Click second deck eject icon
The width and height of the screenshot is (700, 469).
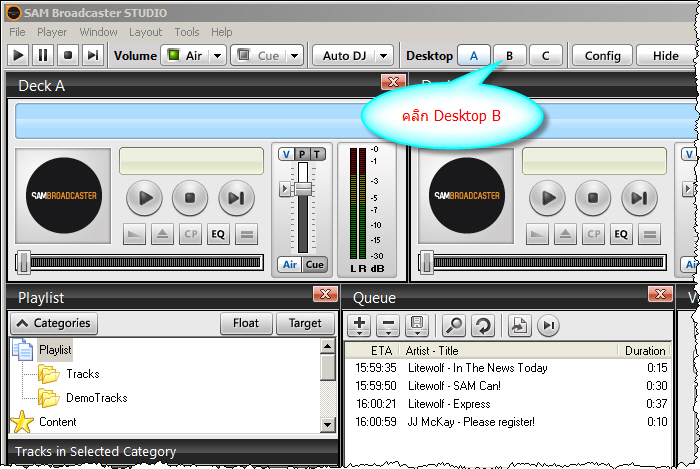pyautogui.click(x=566, y=234)
